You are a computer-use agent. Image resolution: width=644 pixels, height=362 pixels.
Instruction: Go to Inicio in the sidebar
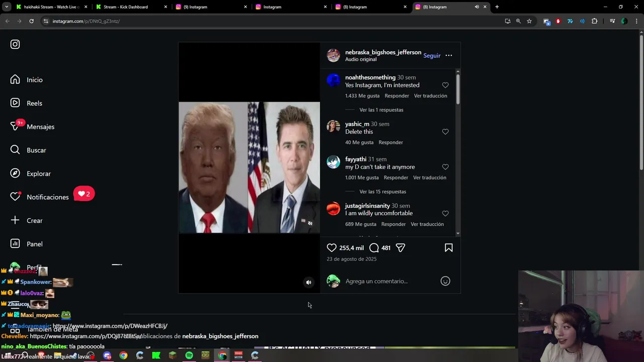coord(27,80)
